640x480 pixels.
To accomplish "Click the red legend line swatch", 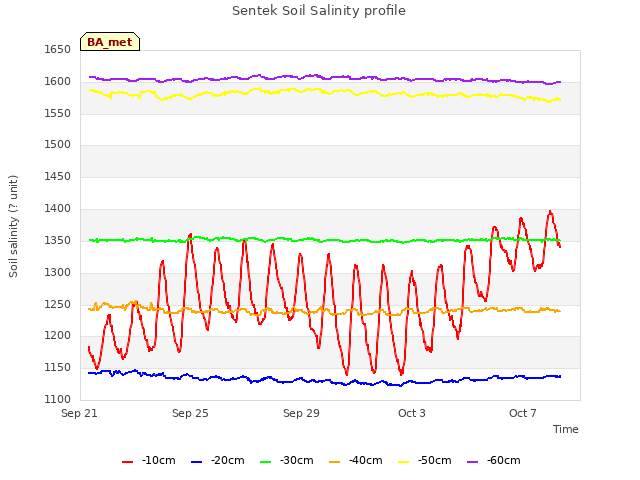I will [127, 462].
